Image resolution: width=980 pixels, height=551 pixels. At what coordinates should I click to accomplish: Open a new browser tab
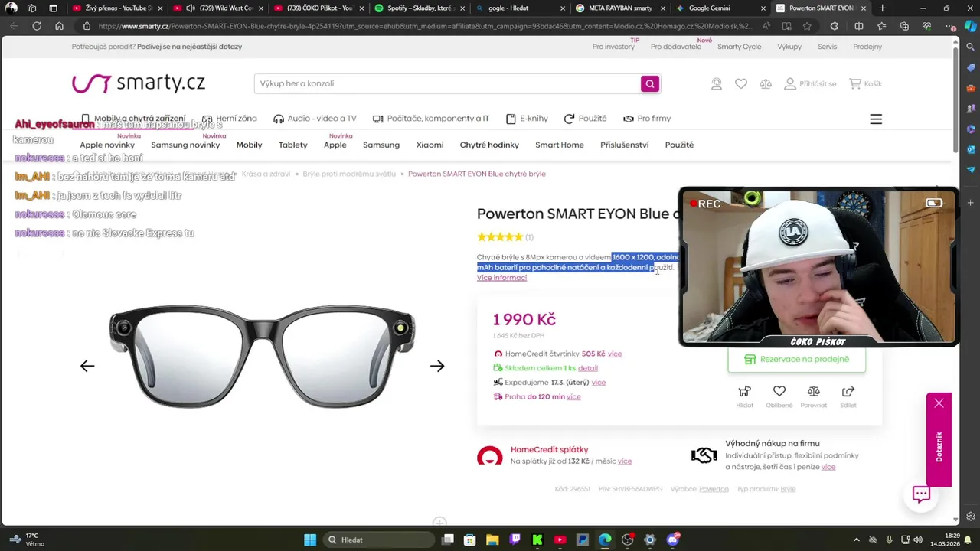882,8
